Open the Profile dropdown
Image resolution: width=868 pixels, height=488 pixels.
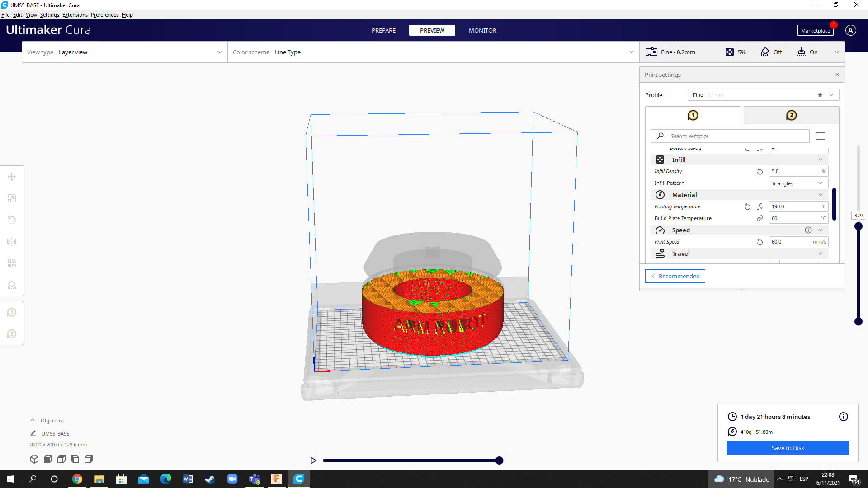pos(763,95)
